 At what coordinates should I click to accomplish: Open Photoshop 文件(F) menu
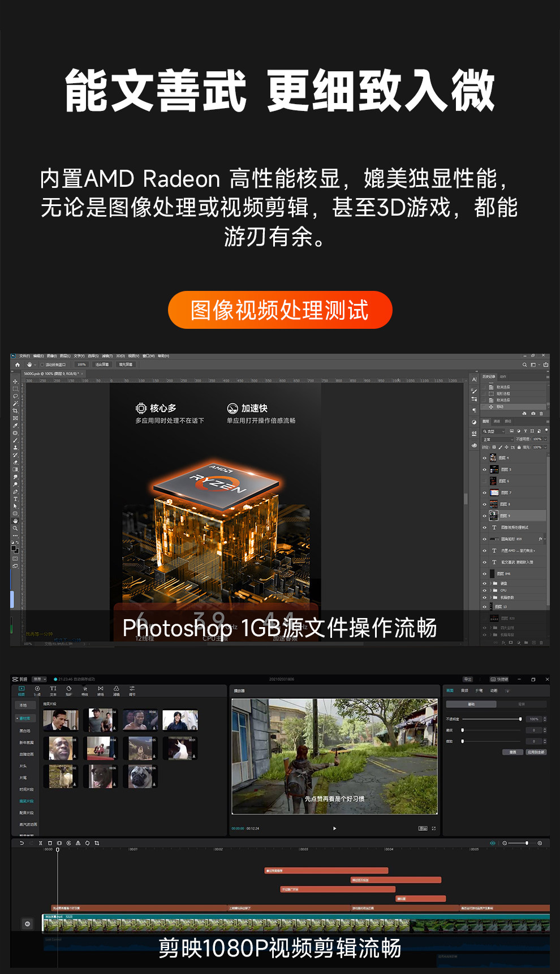coord(24,356)
